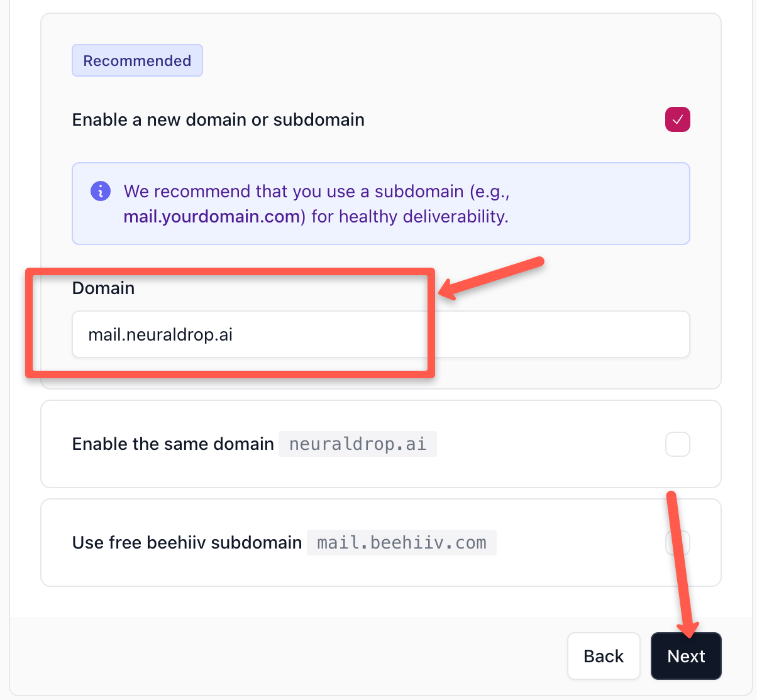Enable the same domain neuraldrop.ai option
757x700 pixels.
(x=677, y=444)
